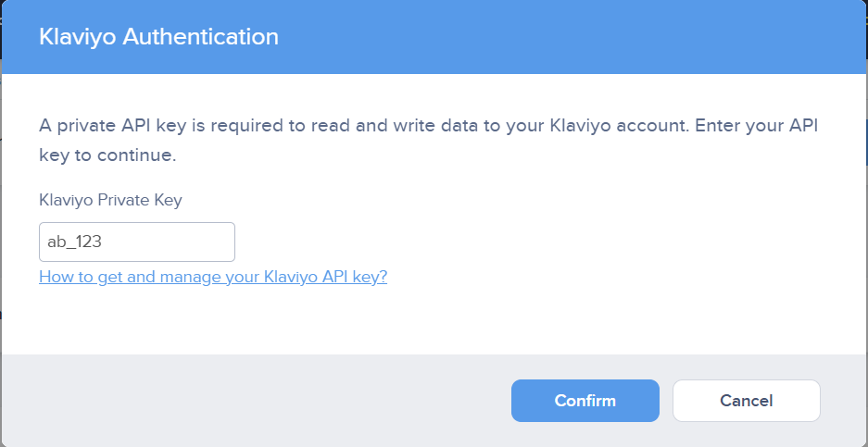Viewport: 868px width, 447px height.
Task: Cancel the Klaviyo authentication dialog
Action: click(746, 401)
